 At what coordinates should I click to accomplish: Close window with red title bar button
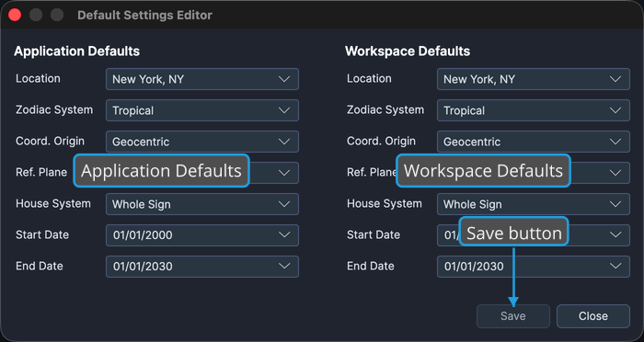(x=15, y=16)
